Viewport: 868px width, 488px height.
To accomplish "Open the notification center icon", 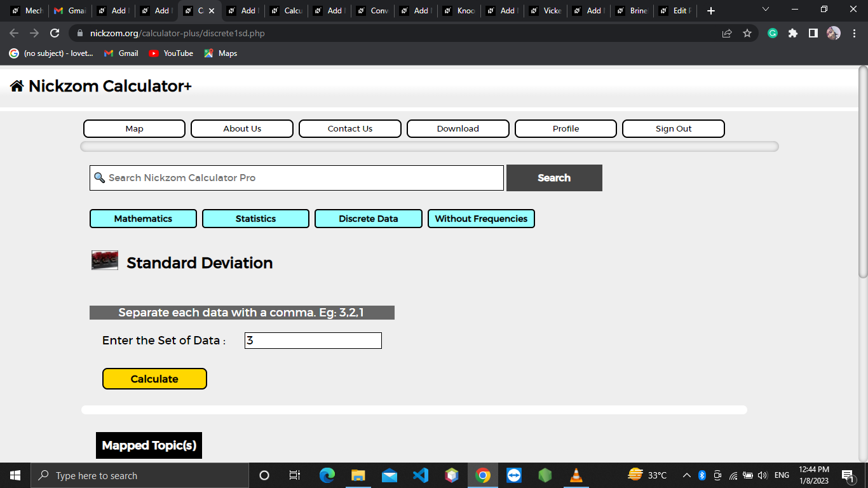I will click(847, 475).
